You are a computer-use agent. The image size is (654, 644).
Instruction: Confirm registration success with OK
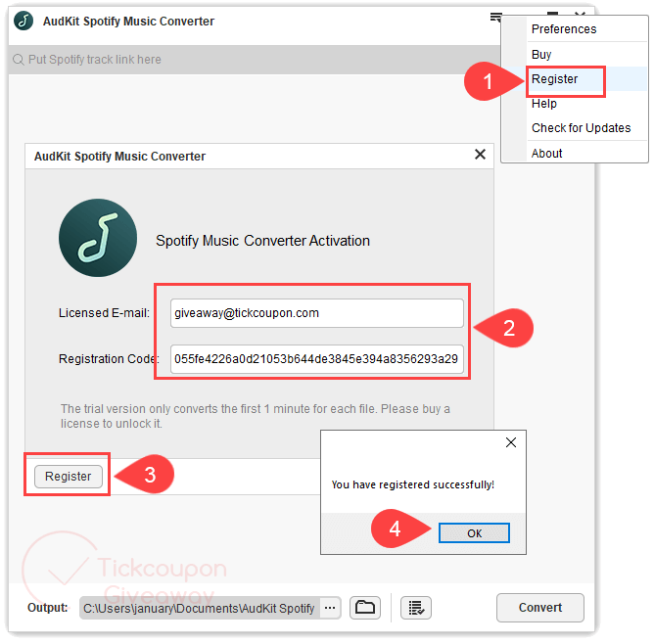coord(474,532)
